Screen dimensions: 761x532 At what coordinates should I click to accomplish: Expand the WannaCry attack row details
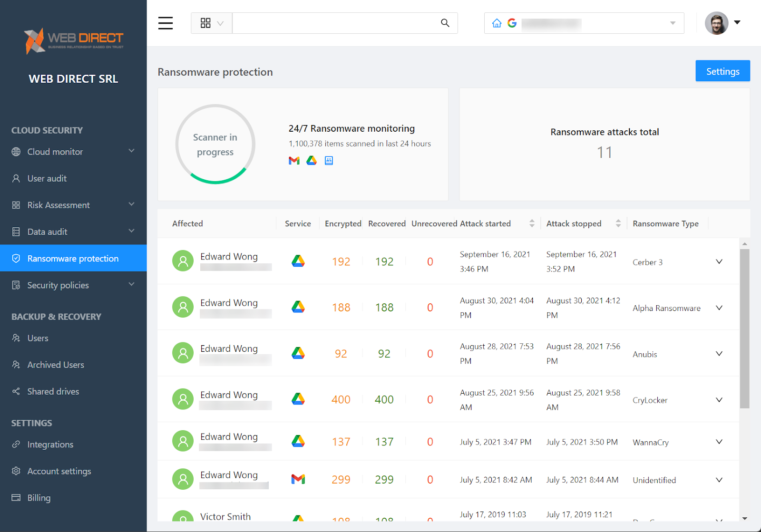tap(719, 442)
